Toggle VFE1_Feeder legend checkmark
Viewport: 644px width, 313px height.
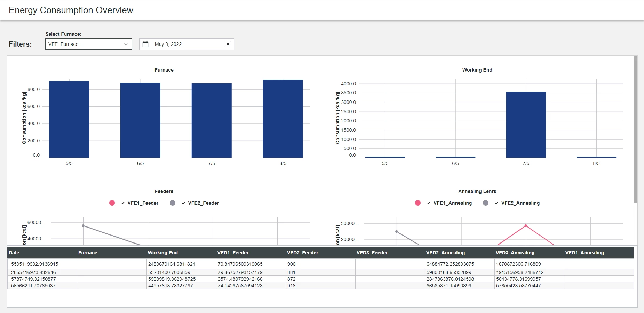coord(123,203)
